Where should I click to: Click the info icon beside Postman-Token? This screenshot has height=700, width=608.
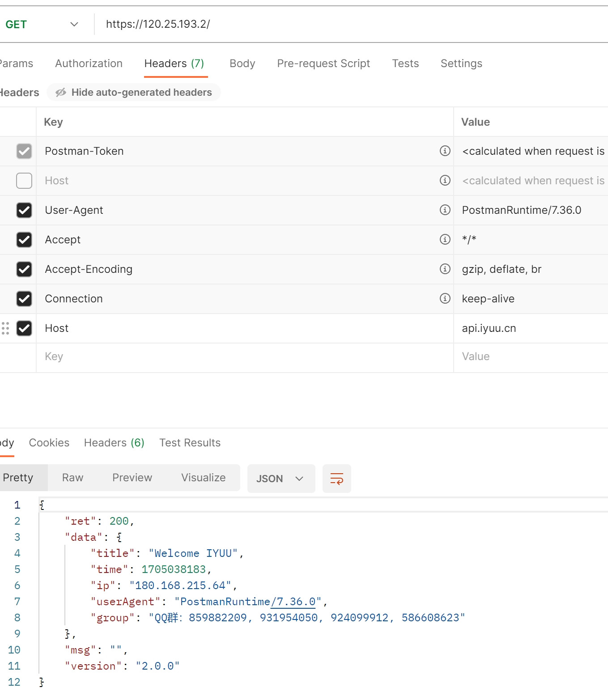pyautogui.click(x=445, y=151)
